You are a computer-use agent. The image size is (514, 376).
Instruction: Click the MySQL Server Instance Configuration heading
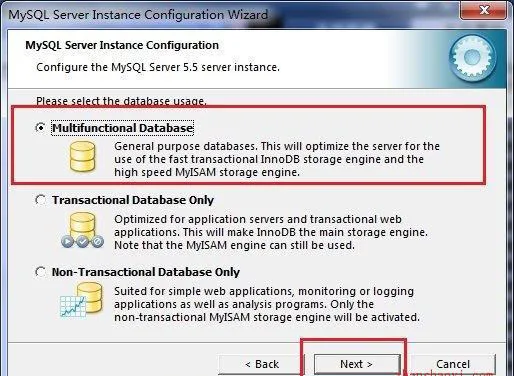click(122, 45)
